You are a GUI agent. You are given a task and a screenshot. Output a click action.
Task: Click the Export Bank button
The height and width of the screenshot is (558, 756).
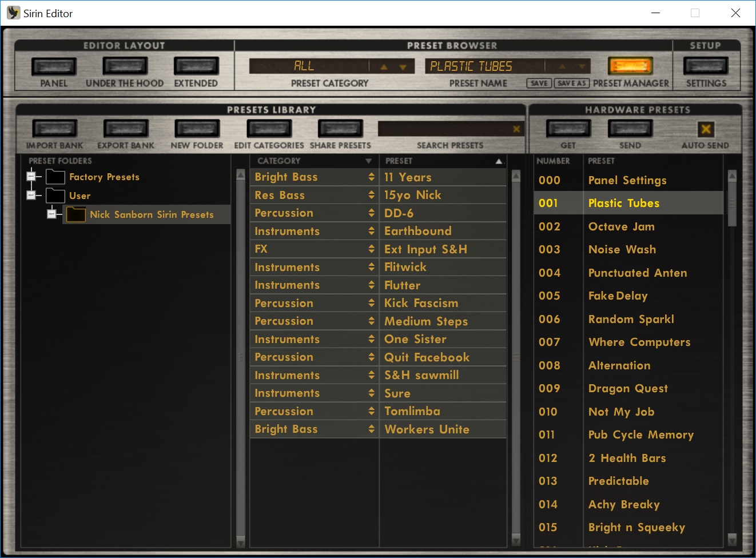(126, 129)
